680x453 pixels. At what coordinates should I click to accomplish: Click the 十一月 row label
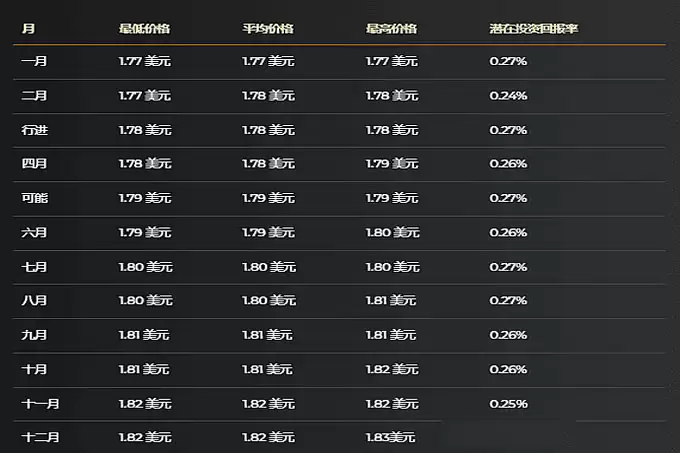pos(40,403)
